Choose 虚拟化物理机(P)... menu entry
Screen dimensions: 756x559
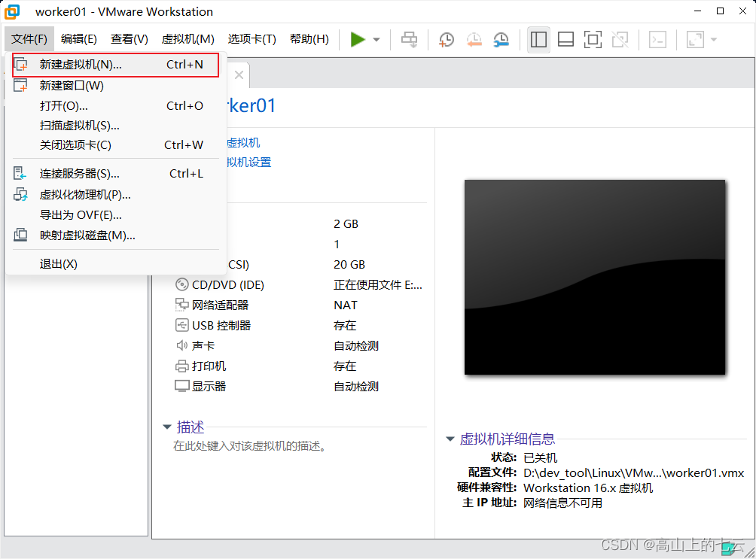[116, 195]
